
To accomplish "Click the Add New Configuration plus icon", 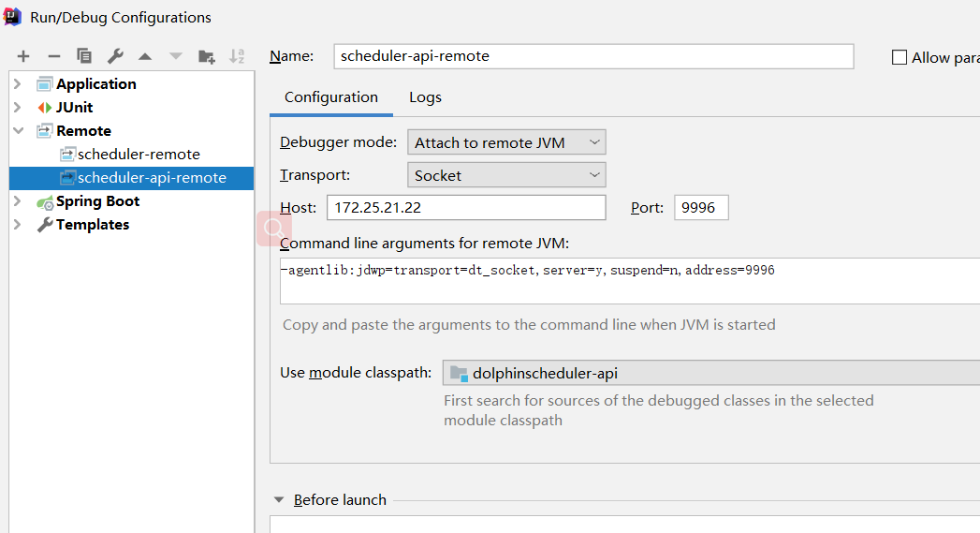I will pyautogui.click(x=23, y=56).
